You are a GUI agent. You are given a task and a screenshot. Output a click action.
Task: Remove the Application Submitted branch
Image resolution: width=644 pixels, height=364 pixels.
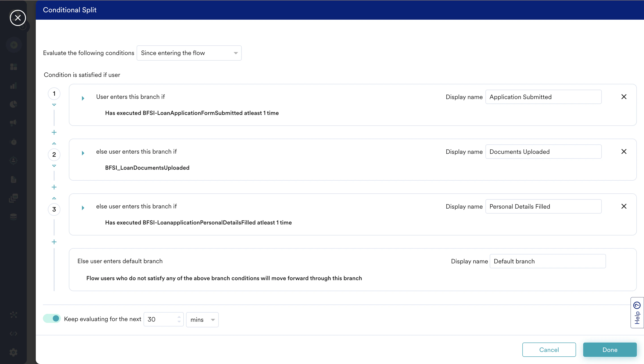[x=624, y=97]
